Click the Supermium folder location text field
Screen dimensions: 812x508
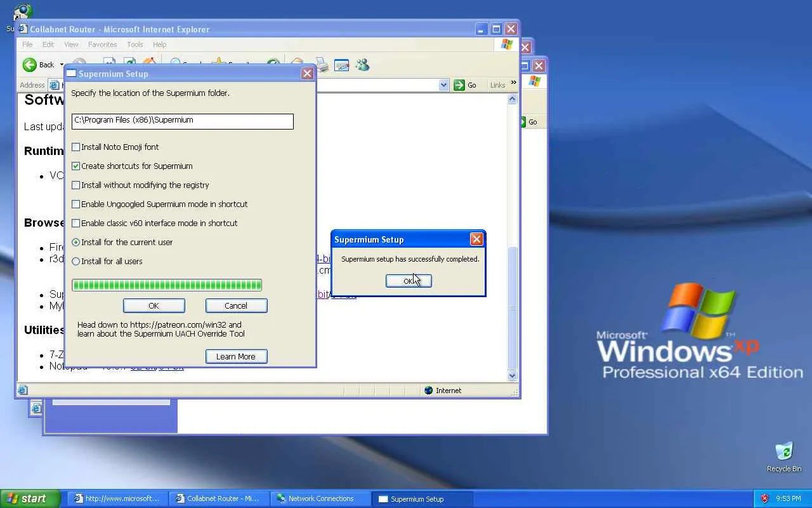[183, 121]
